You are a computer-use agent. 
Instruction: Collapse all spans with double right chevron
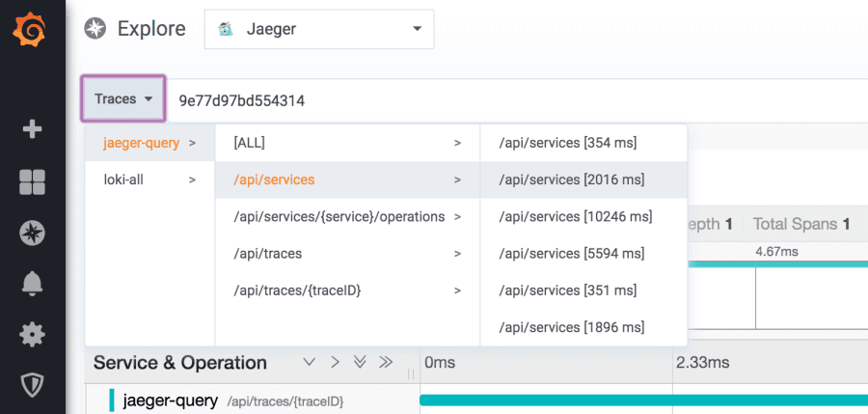coord(386,363)
